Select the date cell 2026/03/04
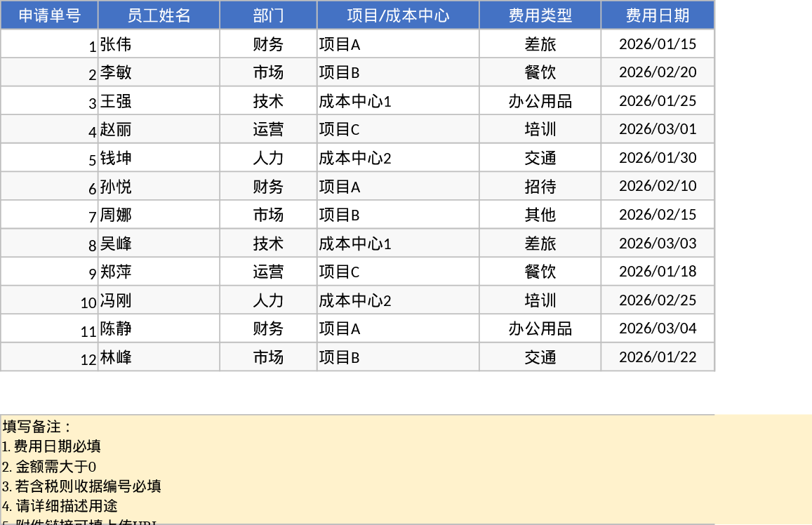Screen dimensions: 812x525 point(658,328)
